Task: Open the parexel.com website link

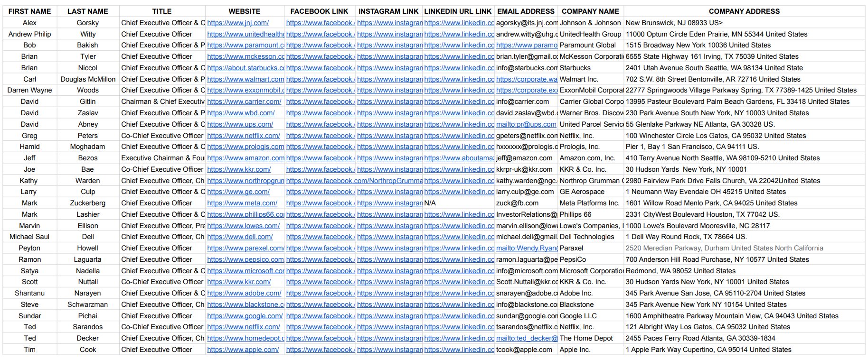Action: (245, 248)
